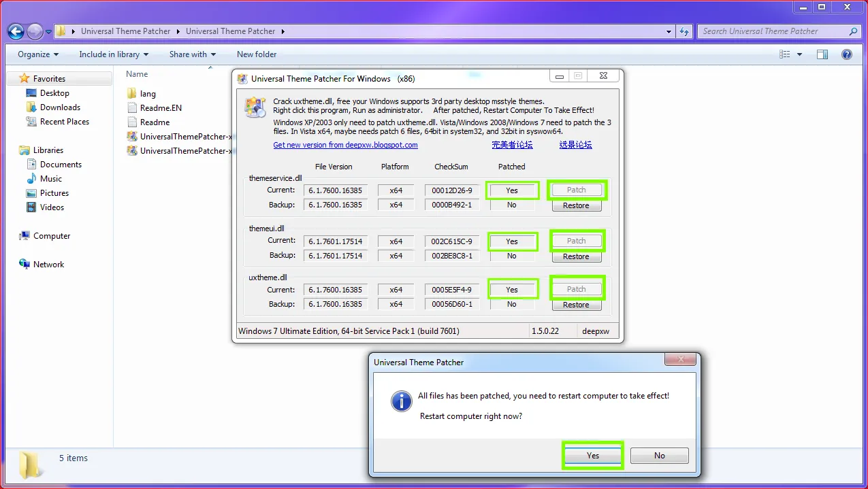The width and height of the screenshot is (868, 489).
Task: Click the patcher app icon in its dialog
Action: (255, 107)
